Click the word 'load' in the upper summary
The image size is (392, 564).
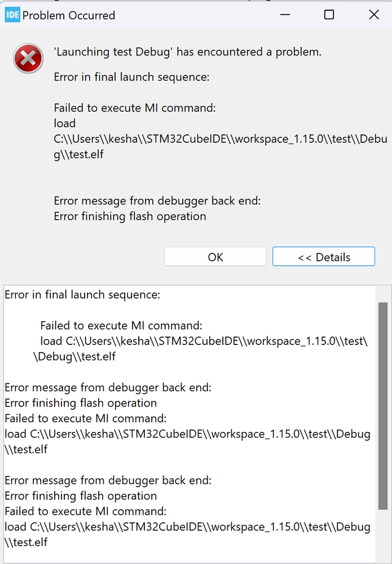[x=65, y=123]
